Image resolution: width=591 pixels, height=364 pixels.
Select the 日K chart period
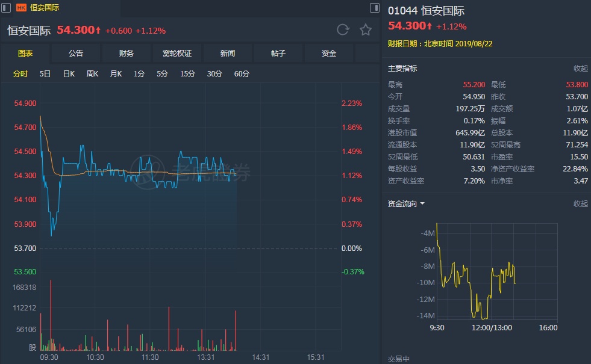(69, 74)
